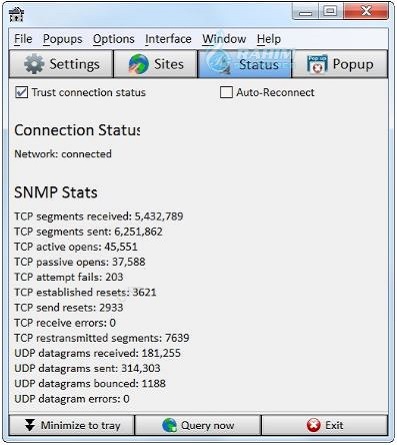Click UDP datagrams received: 181,255
The height and width of the screenshot is (445, 397).
(97, 353)
